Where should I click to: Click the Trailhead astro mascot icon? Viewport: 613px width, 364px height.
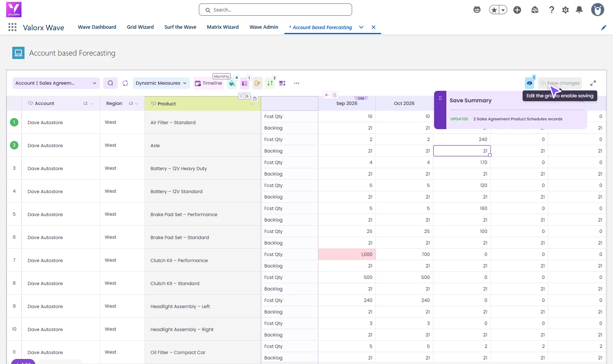pos(477,10)
